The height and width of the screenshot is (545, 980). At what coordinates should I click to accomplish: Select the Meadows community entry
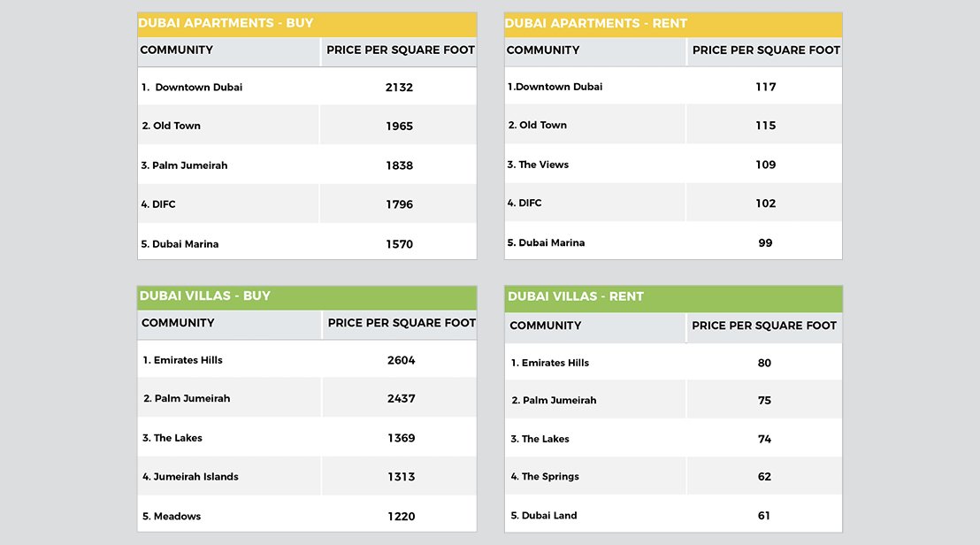(177, 517)
